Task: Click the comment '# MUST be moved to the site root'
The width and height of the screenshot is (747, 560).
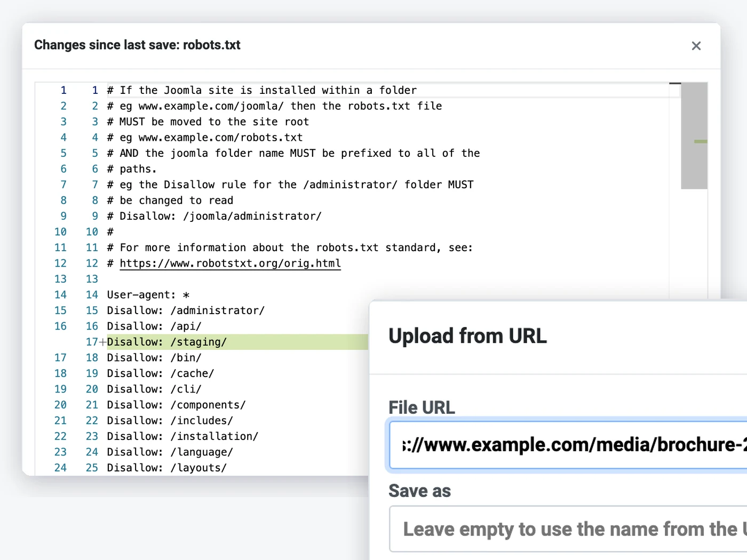Action: point(208,122)
